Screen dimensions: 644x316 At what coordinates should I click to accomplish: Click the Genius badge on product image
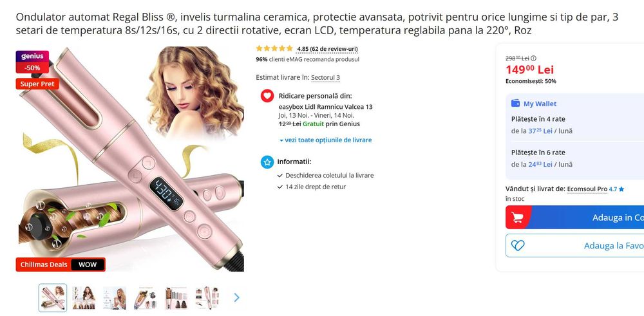point(32,57)
